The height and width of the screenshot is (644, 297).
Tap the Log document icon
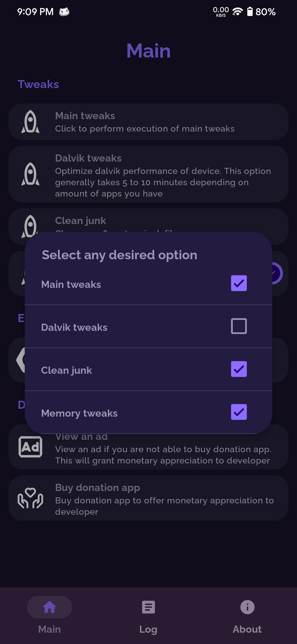[148, 607]
